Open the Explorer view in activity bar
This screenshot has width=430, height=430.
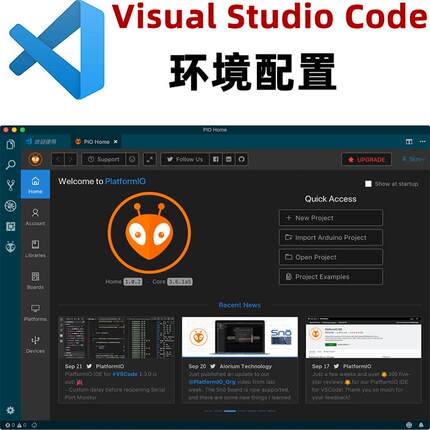click(x=11, y=144)
